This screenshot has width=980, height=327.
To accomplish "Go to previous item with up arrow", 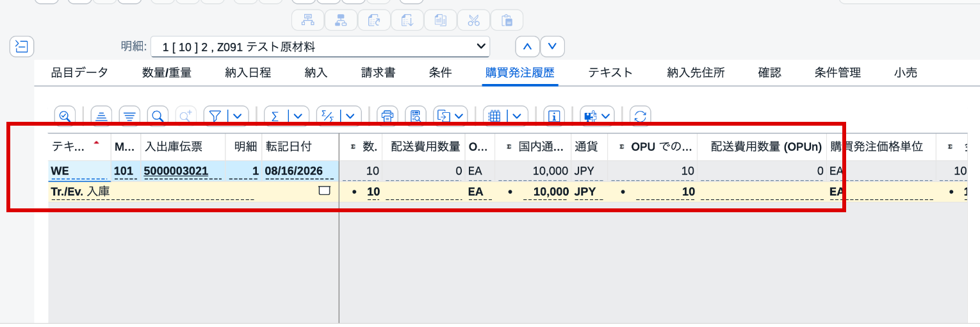I will click(x=528, y=46).
